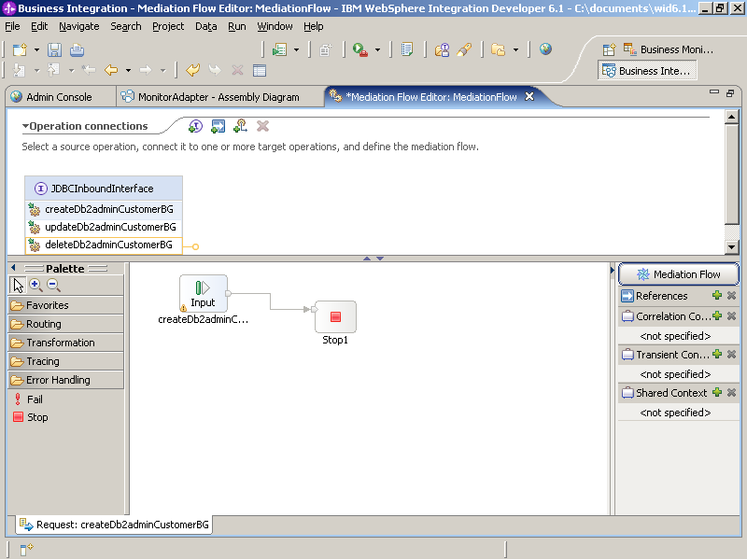
Task: Click the Save toolbar icon
Action: pos(54,50)
